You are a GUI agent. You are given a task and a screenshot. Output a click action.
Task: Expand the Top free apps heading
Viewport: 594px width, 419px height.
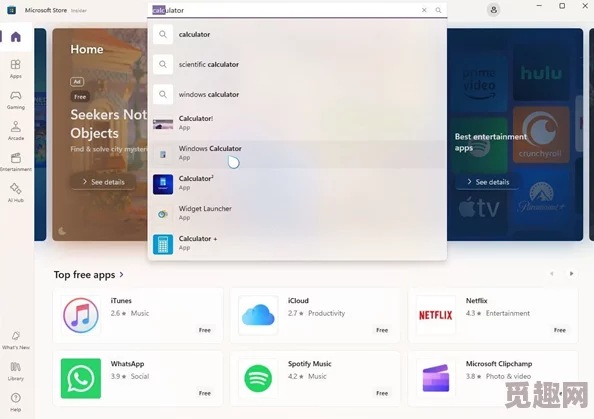(89, 274)
